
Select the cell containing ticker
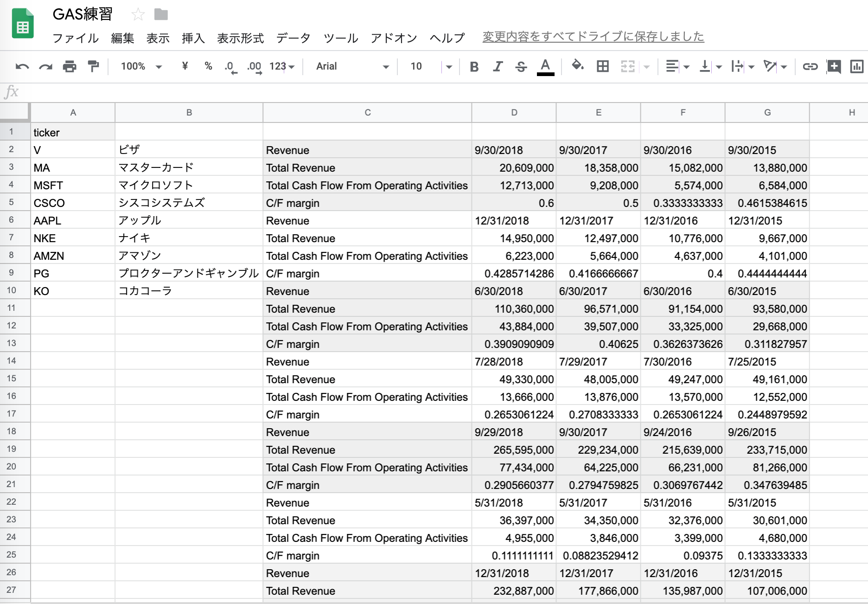point(72,132)
